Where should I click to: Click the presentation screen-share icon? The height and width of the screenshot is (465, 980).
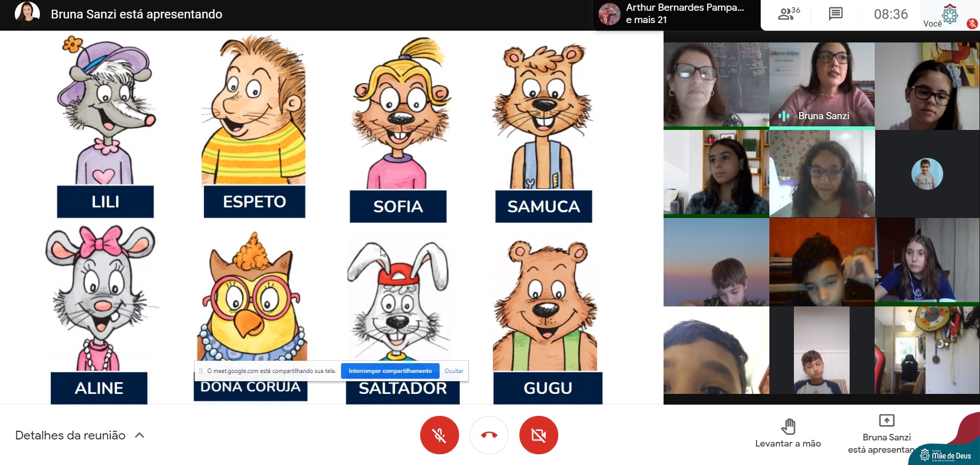click(x=886, y=420)
